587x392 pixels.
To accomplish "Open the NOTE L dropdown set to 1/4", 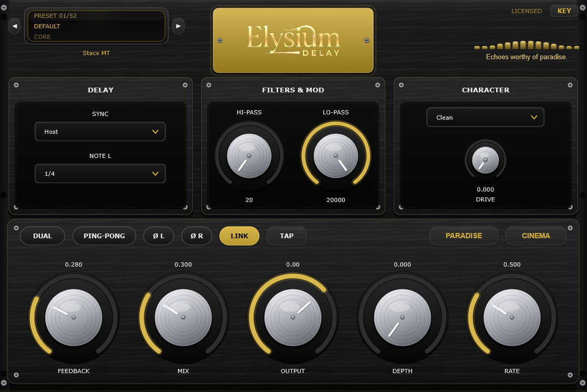I will (x=100, y=174).
